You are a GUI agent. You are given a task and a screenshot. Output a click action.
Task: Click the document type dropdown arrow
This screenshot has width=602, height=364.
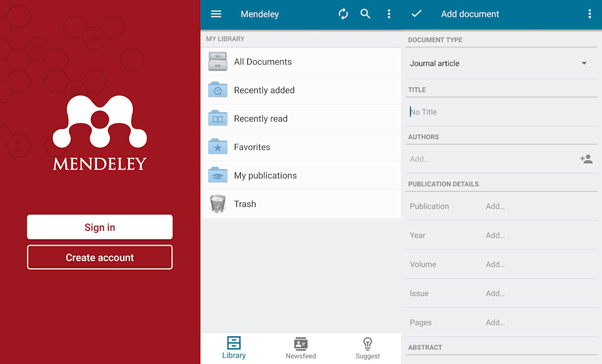(x=584, y=63)
